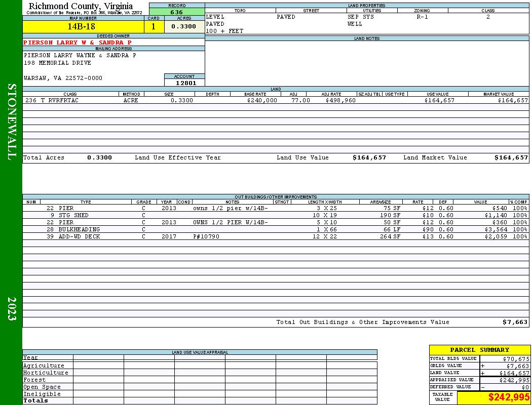Image resolution: width=532 pixels, height=405 pixels.
Task: Click the Horticulture row label
Action: (46, 373)
